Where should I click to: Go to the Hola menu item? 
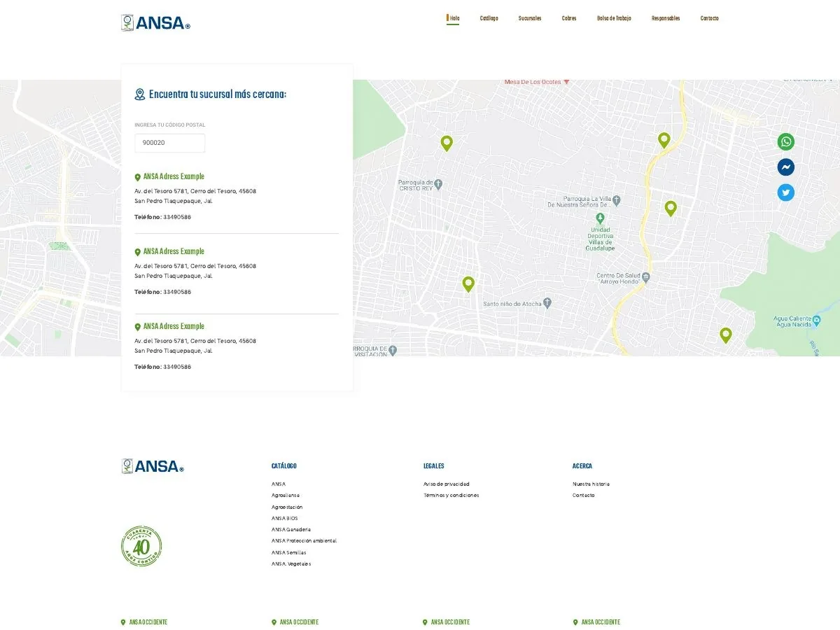coord(454,18)
